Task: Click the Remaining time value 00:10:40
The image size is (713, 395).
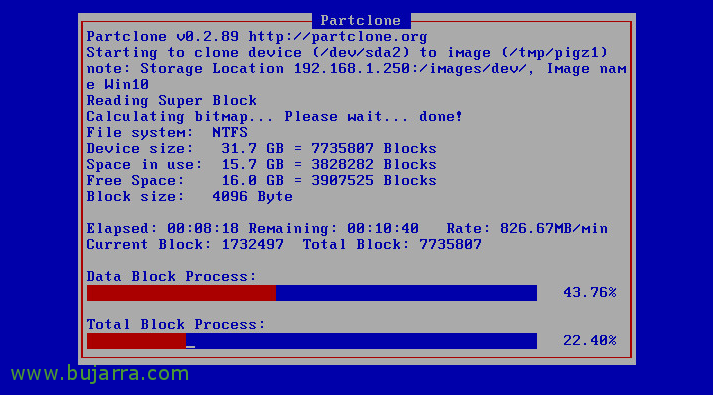Action: 383,228
